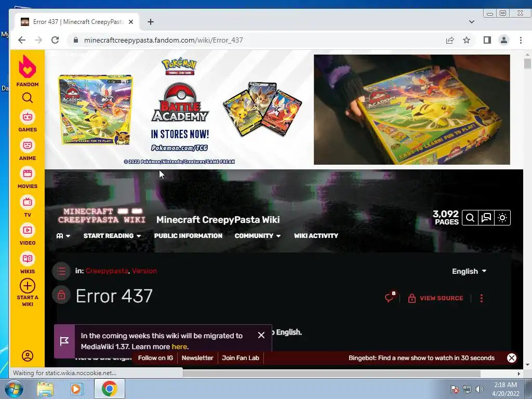Click the page protection lock icon beside title
The height and width of the screenshot is (399, 532).
tap(61, 295)
